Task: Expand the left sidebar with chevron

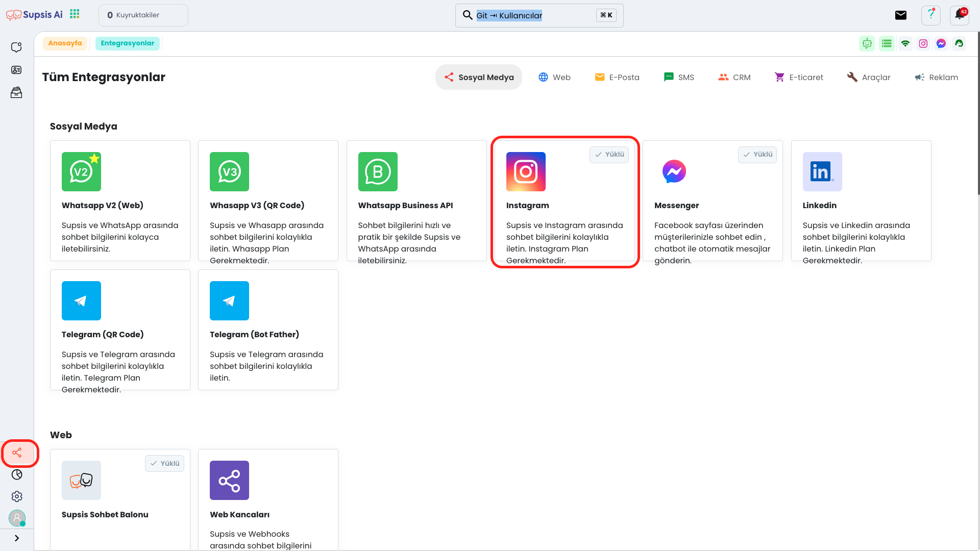Action: 17,538
